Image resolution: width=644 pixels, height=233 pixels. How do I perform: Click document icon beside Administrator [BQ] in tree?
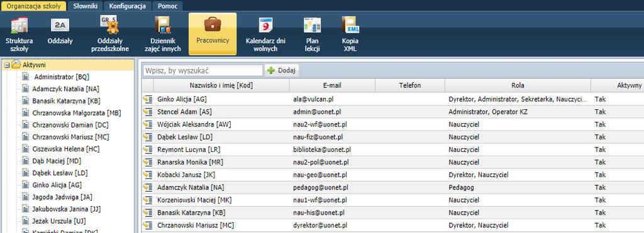[x=25, y=77]
